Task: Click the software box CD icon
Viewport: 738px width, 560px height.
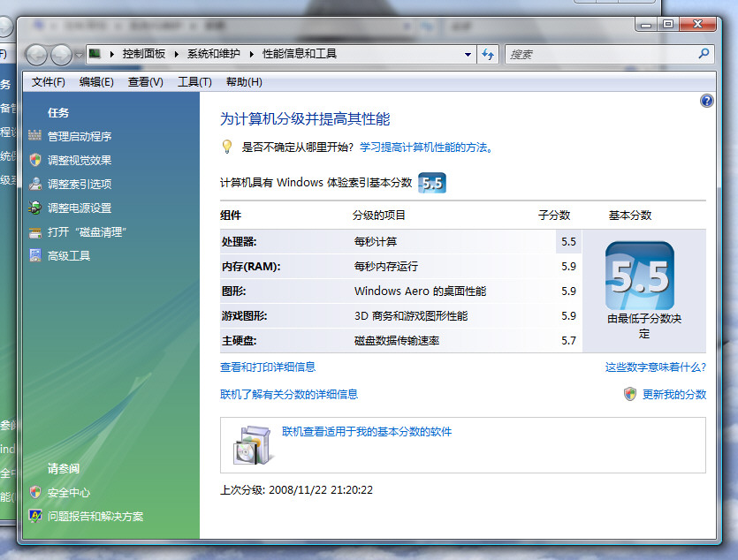Action: click(253, 445)
